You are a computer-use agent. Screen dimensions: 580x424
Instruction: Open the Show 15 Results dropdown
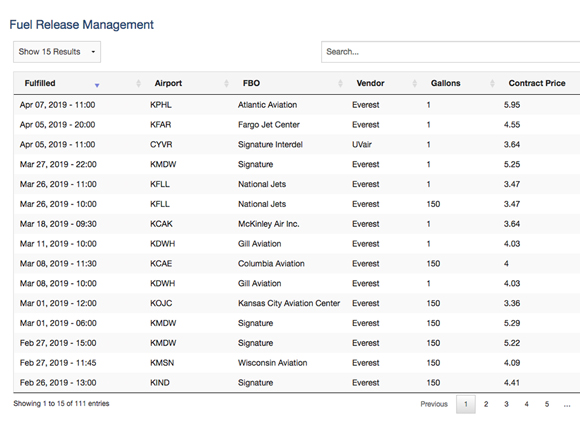pos(57,52)
